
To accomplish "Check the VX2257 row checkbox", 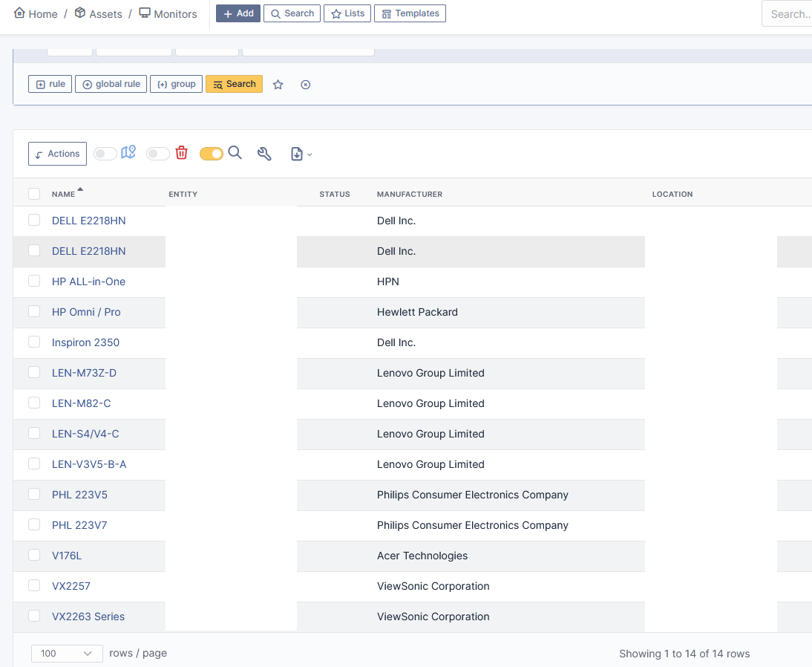I will coord(34,585).
